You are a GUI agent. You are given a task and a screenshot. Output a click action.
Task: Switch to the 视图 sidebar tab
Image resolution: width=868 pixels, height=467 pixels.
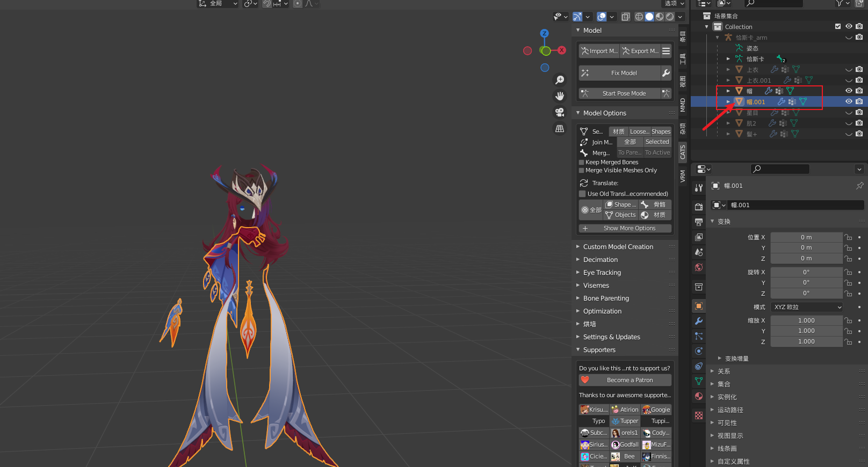(683, 82)
